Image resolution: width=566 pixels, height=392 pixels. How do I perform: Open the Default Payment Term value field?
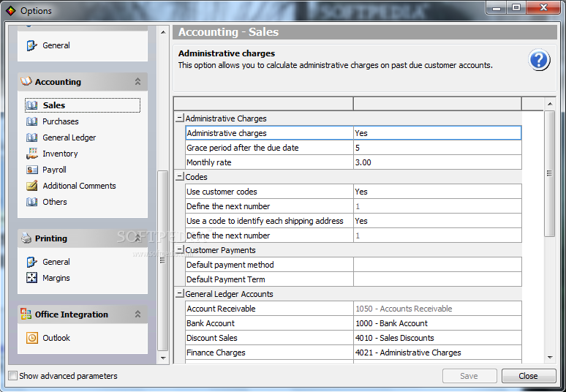pos(437,279)
